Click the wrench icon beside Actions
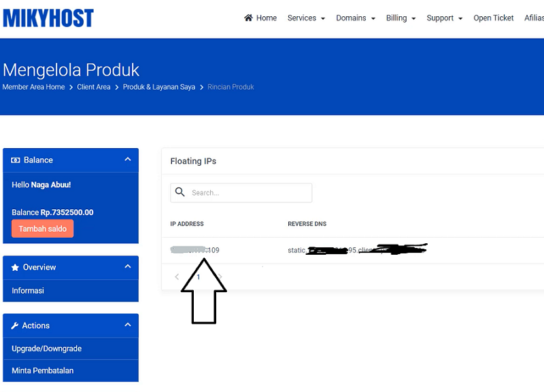The height and width of the screenshot is (392, 544). pyautogui.click(x=14, y=325)
